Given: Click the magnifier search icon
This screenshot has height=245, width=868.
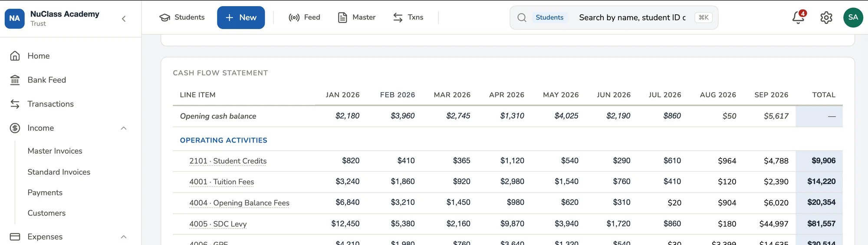Looking at the screenshot, I should point(522,17).
